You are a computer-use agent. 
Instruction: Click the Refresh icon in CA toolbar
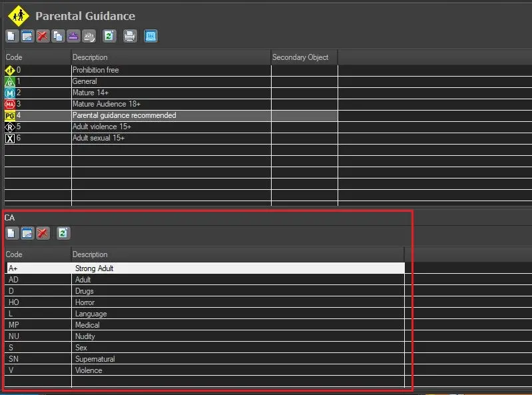pos(63,233)
